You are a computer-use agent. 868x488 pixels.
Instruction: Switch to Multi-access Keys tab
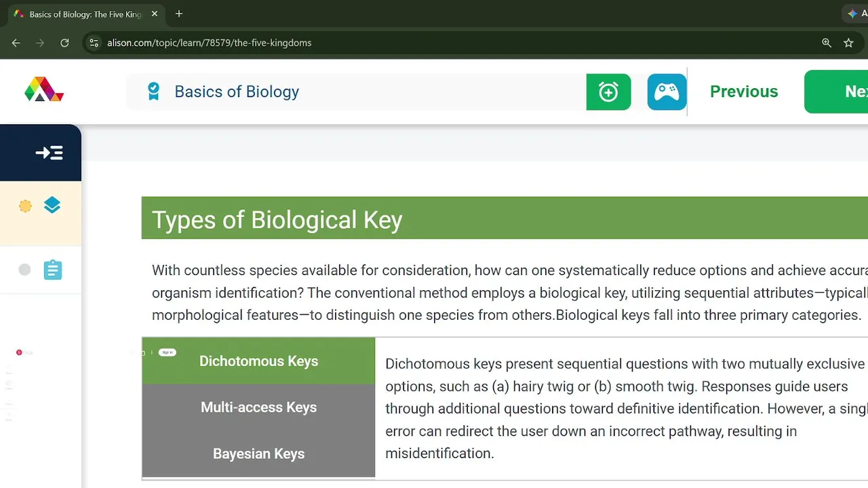(x=258, y=407)
